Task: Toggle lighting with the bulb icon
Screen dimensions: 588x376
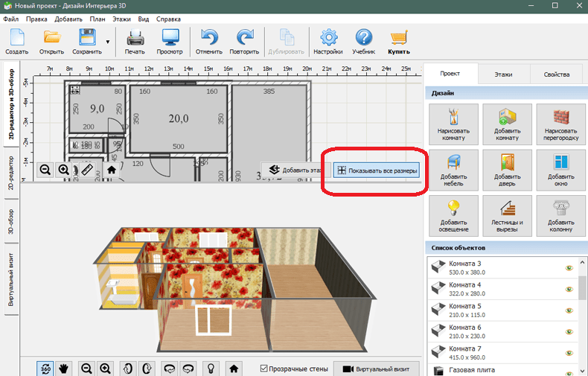Action: [211, 369]
